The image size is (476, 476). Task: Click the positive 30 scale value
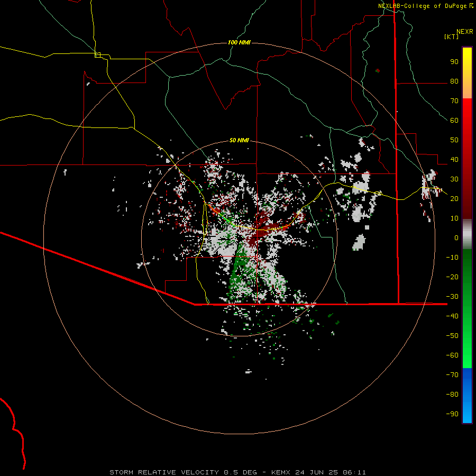point(454,179)
